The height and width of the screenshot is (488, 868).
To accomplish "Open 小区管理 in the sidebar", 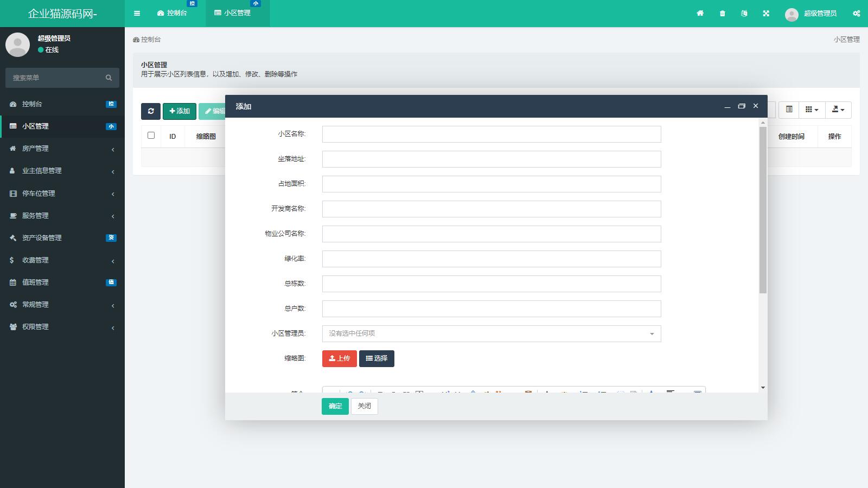I will point(62,126).
